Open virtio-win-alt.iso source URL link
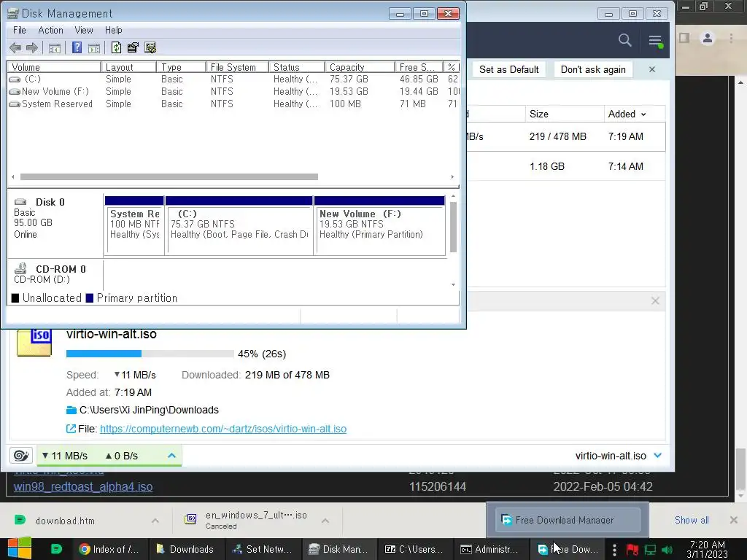This screenshot has height=560, width=747. pyautogui.click(x=223, y=429)
